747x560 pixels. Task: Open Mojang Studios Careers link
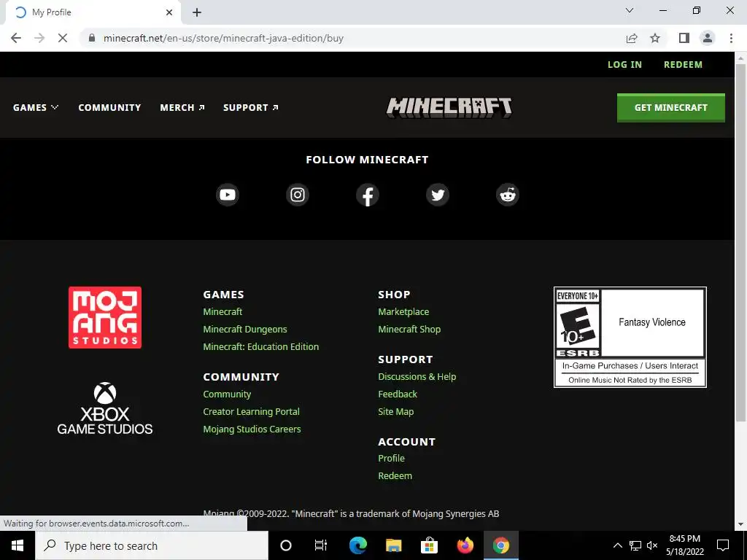pyautogui.click(x=252, y=429)
